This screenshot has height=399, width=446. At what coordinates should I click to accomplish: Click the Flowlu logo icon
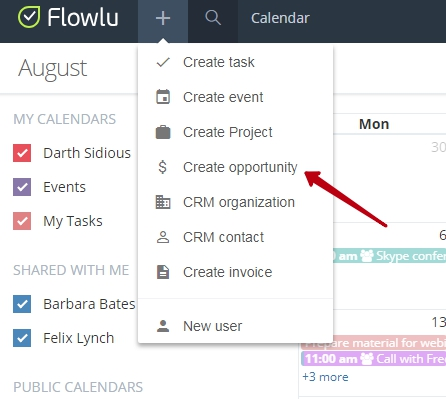(x=29, y=17)
